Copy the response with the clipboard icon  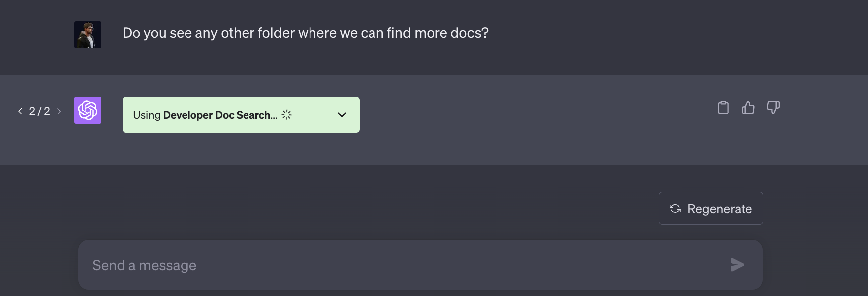pyautogui.click(x=723, y=107)
